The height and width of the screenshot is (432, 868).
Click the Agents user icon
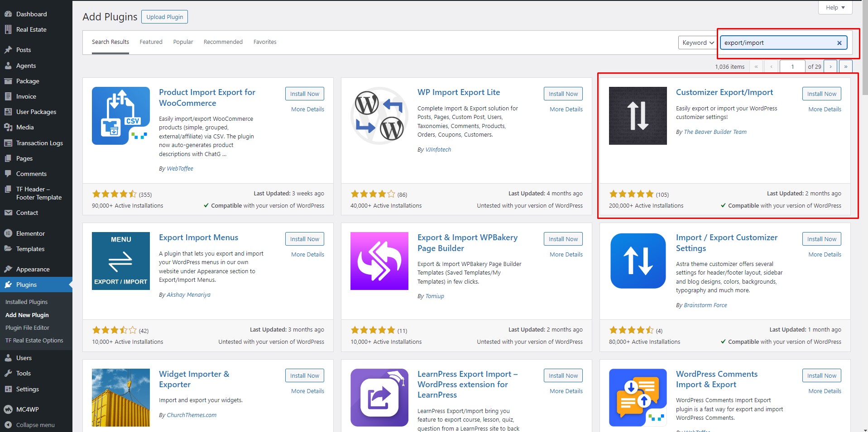pyautogui.click(x=8, y=66)
